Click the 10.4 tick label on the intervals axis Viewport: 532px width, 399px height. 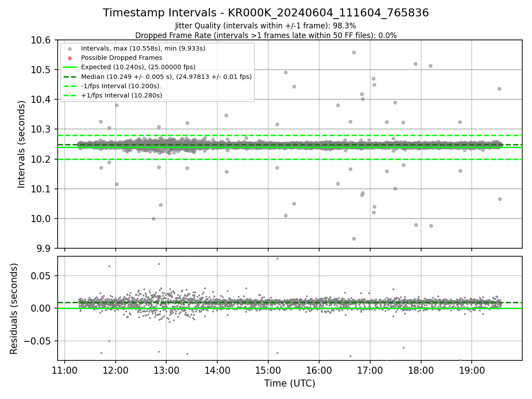tap(41, 99)
